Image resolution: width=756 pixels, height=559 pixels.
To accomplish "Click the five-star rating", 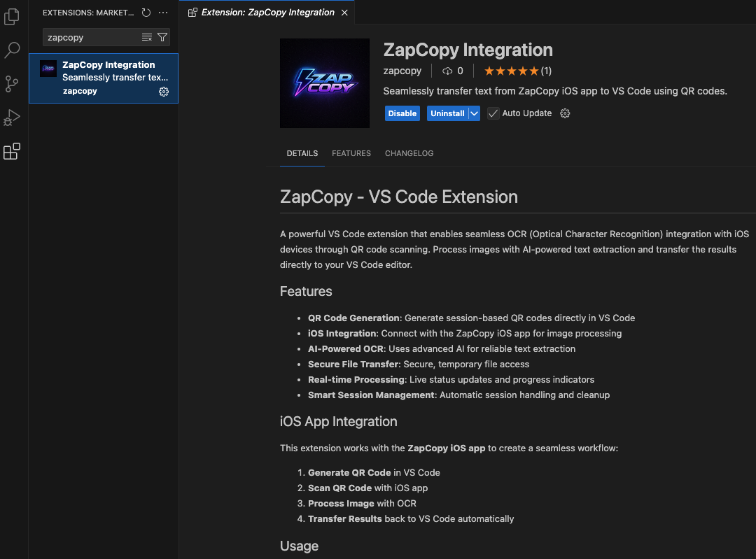I will pyautogui.click(x=511, y=71).
